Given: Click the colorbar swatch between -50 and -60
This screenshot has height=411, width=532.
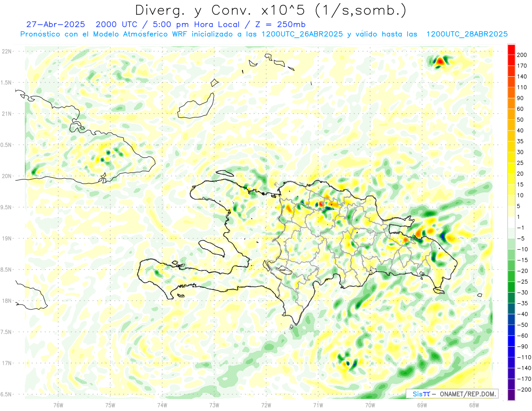Looking at the screenshot, I should pos(511,330).
